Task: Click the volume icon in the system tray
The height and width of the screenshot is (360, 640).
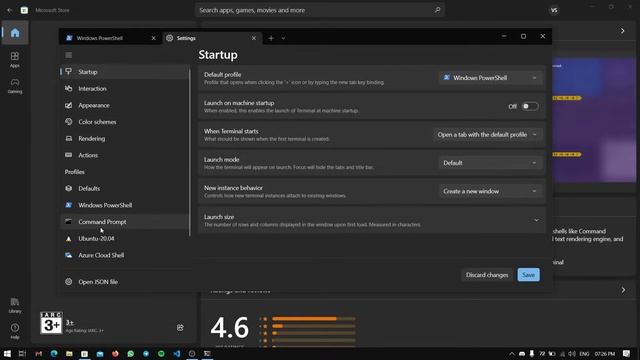Action: pyautogui.click(x=572, y=353)
